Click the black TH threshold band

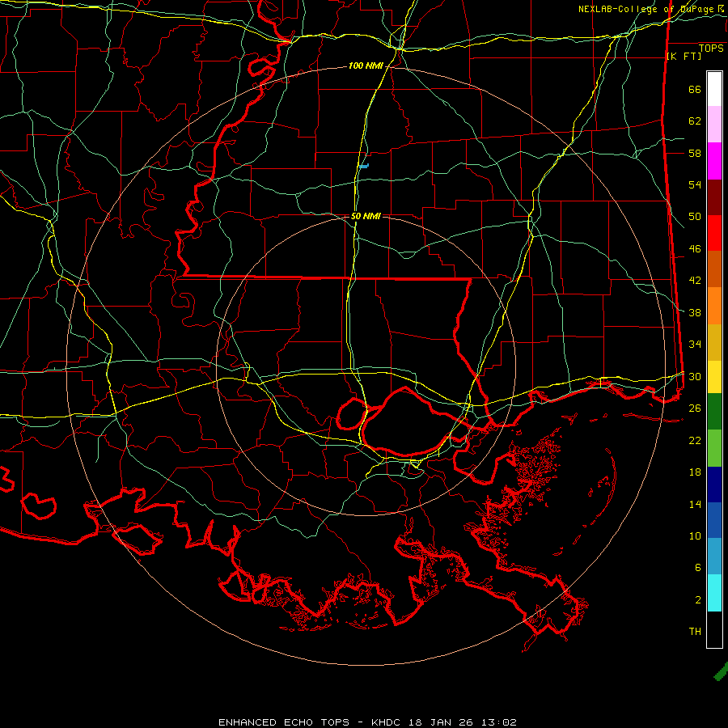tap(714, 629)
